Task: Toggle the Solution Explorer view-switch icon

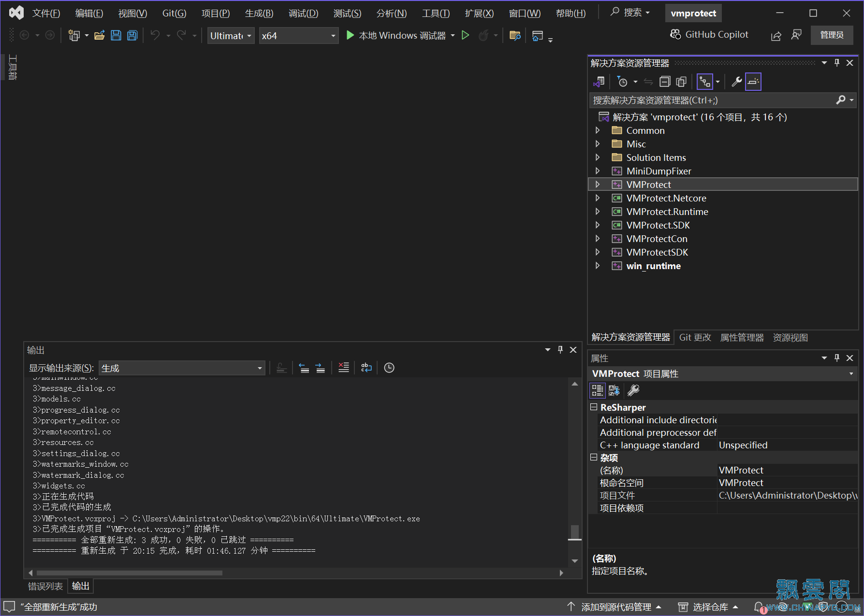Action: [705, 82]
